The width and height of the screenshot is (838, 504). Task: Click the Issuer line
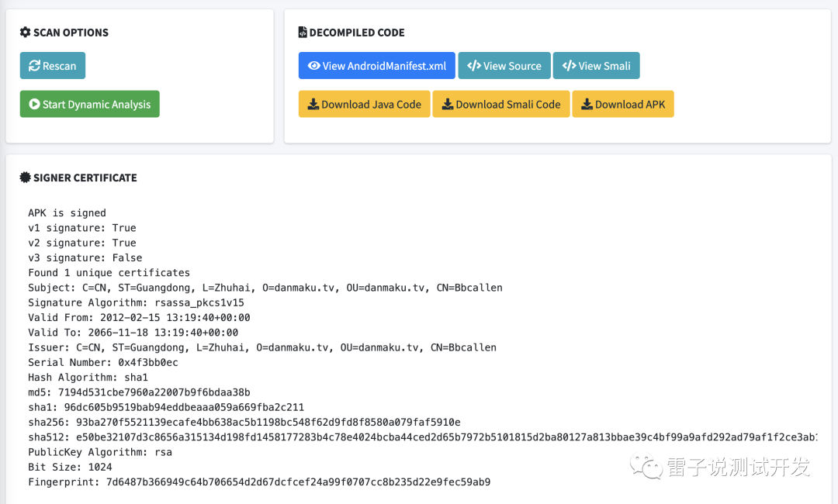[262, 347]
